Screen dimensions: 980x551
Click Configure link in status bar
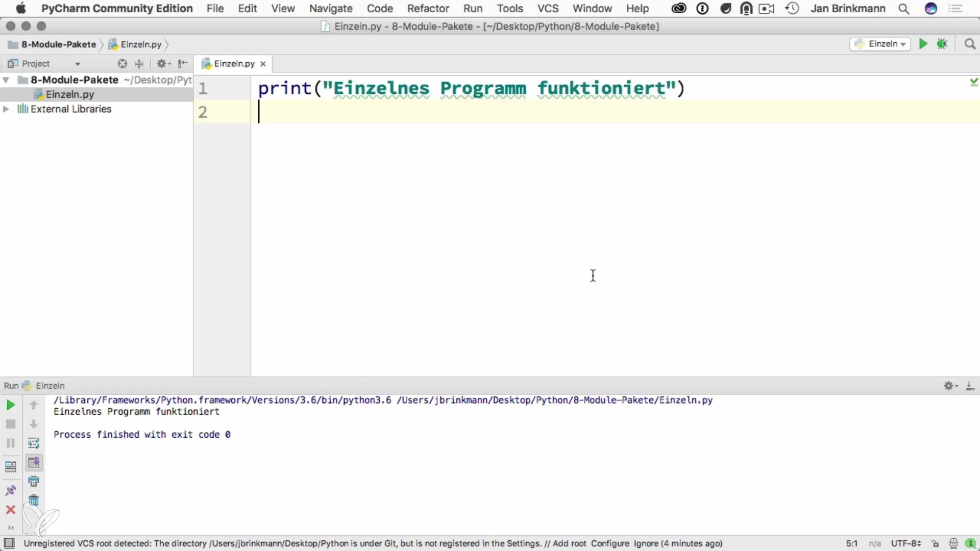click(610, 543)
